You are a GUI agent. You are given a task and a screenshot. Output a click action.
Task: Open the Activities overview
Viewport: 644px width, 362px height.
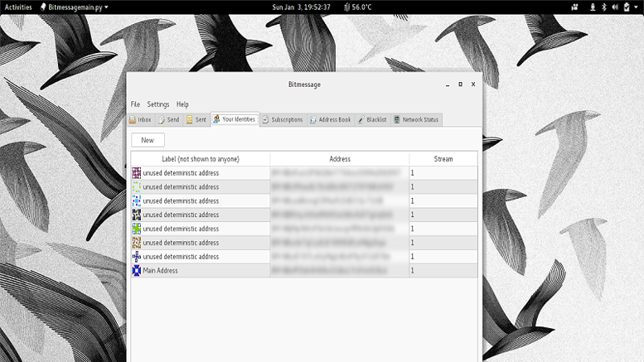(x=18, y=7)
